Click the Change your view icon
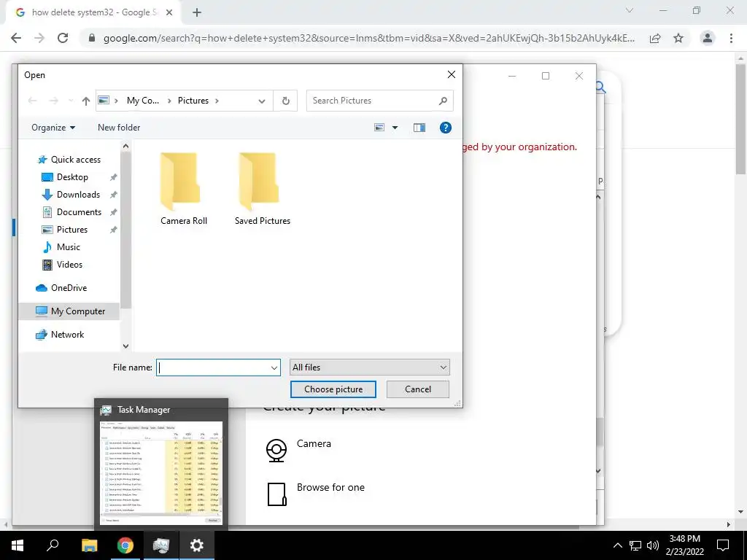Viewport: 747px width, 560px height. 379,128
